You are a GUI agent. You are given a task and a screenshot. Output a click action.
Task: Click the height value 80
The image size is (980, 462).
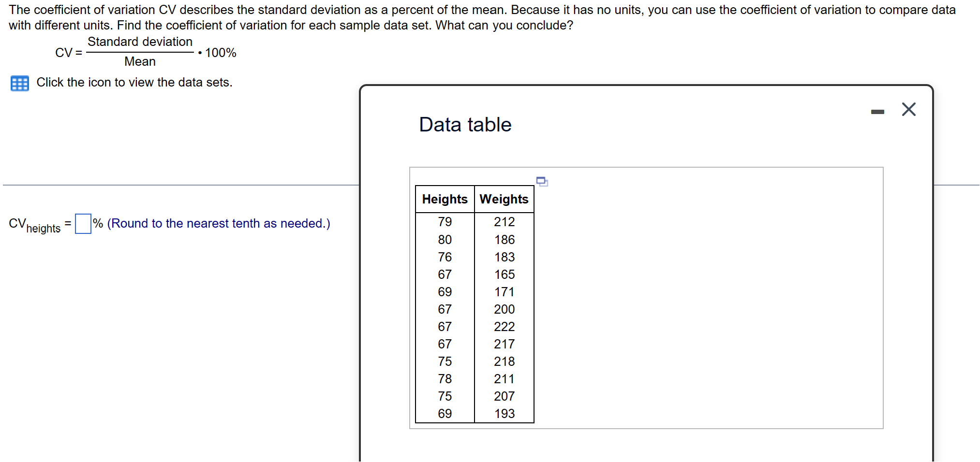coord(444,240)
